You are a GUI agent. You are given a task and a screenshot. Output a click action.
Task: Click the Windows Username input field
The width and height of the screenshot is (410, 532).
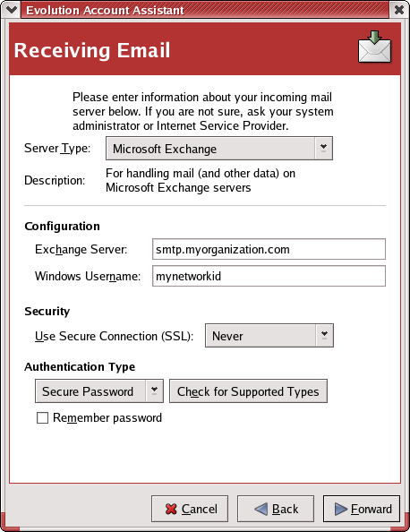point(269,276)
